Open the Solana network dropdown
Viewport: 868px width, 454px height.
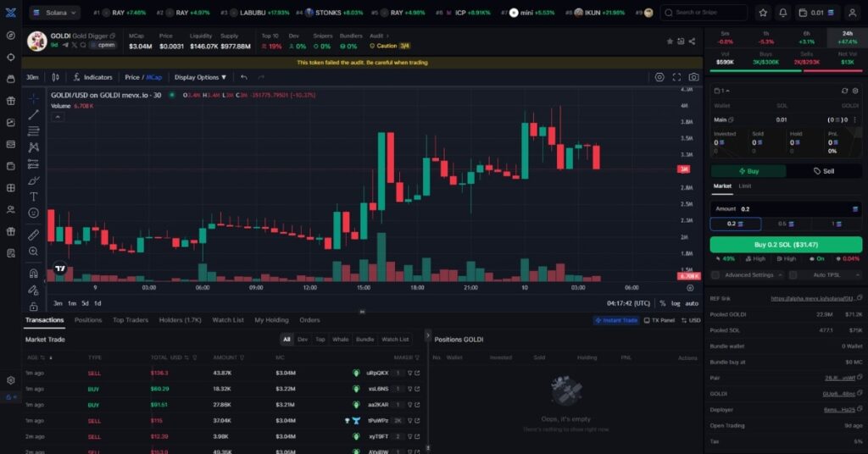point(54,12)
